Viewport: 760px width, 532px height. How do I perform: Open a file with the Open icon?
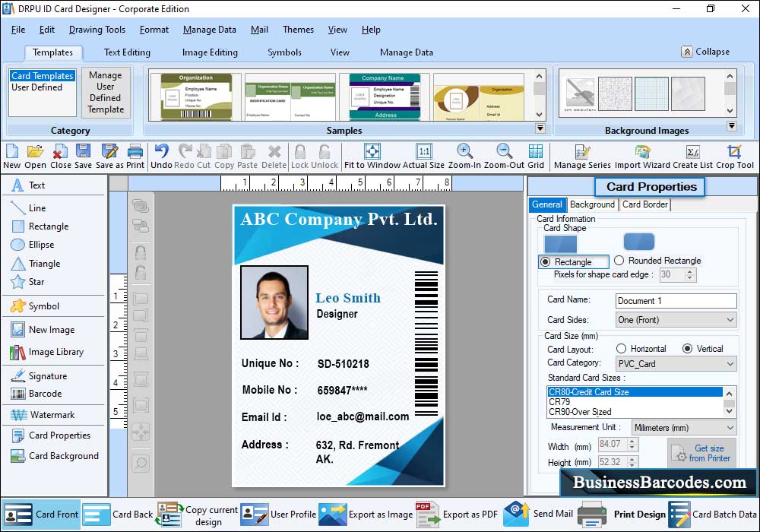tap(35, 151)
